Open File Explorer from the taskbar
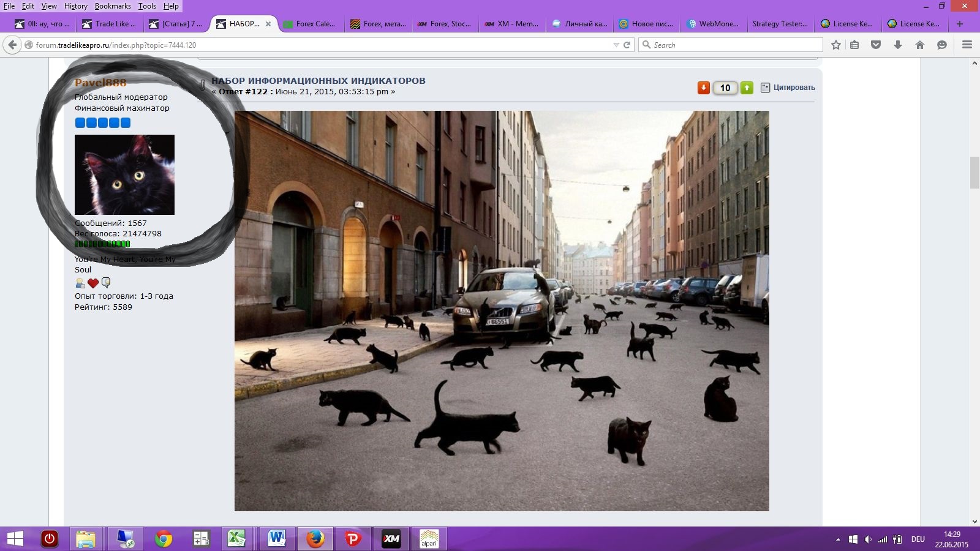980x551 pixels. click(x=86, y=539)
